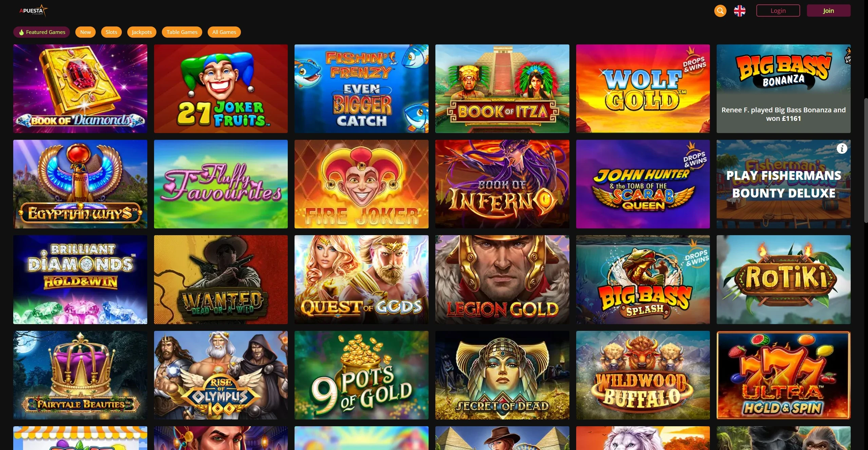The width and height of the screenshot is (868, 450).
Task: Play Fishermans Bounty Deluxe
Action: [x=784, y=184]
